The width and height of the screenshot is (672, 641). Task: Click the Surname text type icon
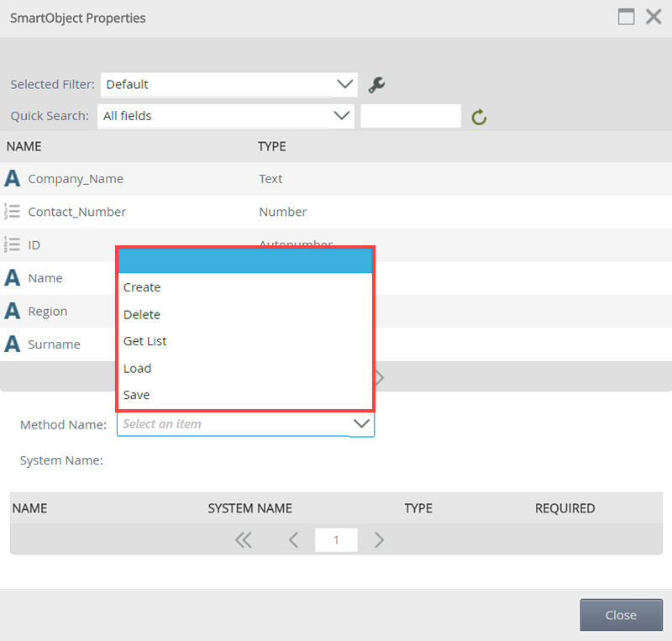[13, 344]
